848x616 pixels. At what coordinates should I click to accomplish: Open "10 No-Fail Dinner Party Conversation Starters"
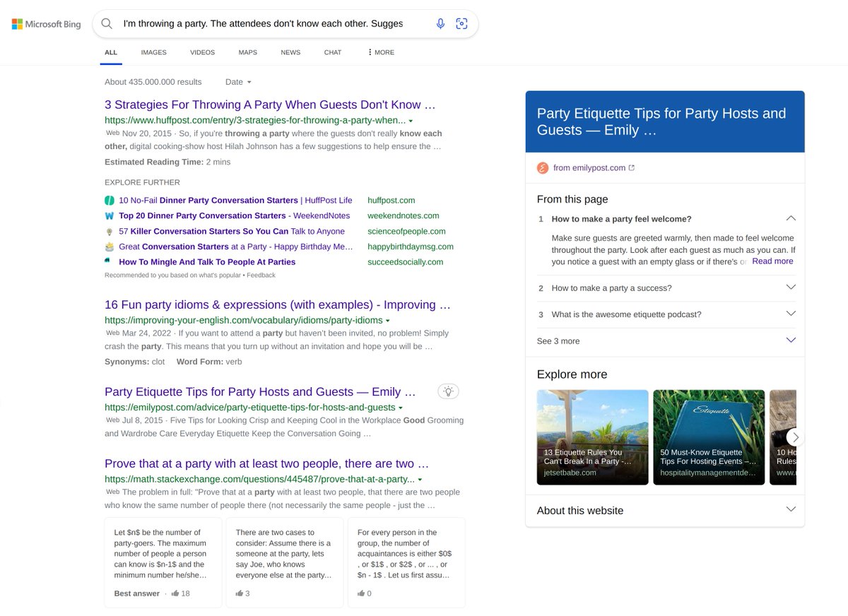pyautogui.click(x=235, y=201)
